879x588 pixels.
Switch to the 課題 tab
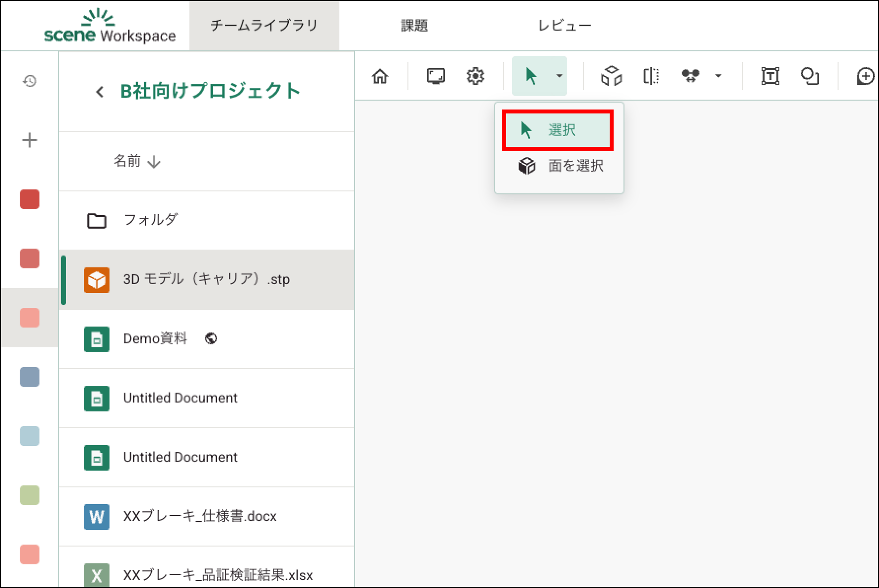[414, 26]
